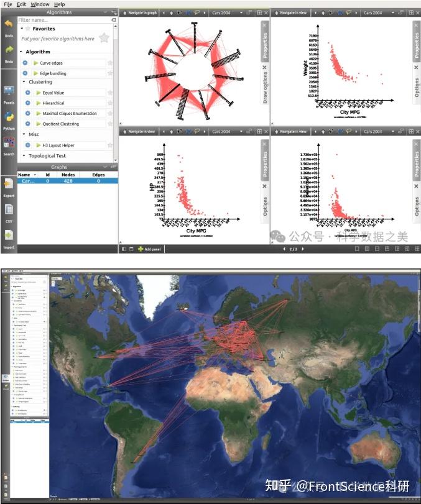Clear the filter name field with the erase icon

click(114, 20)
